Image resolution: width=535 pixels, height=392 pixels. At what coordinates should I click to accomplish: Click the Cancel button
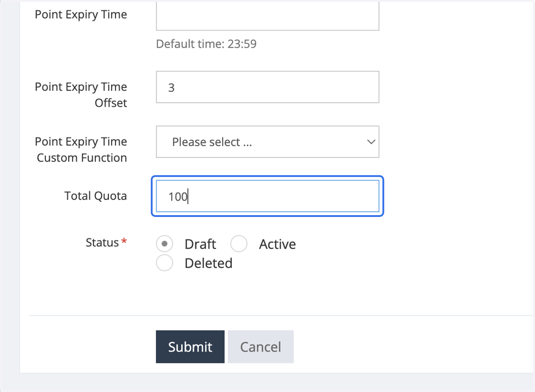[260, 347]
